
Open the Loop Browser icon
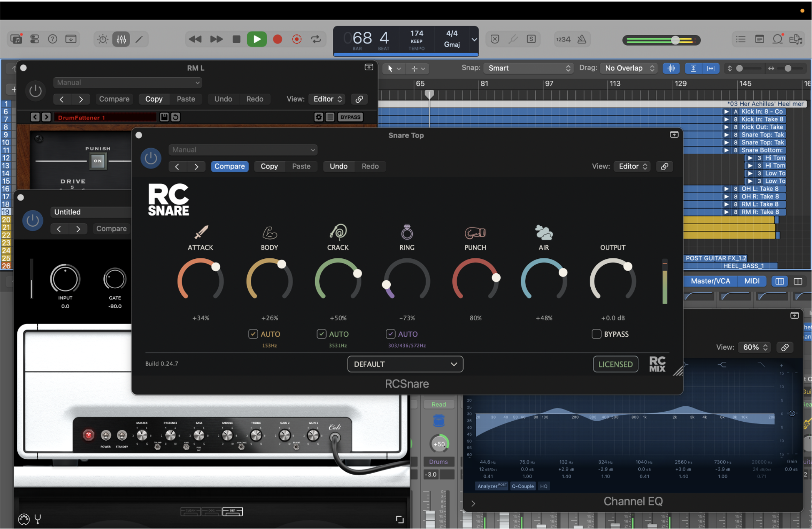777,39
